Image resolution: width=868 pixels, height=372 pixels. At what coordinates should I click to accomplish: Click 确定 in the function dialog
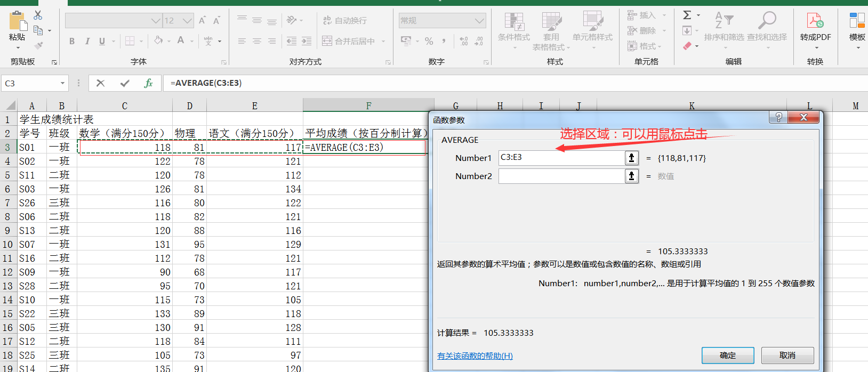[728, 355]
